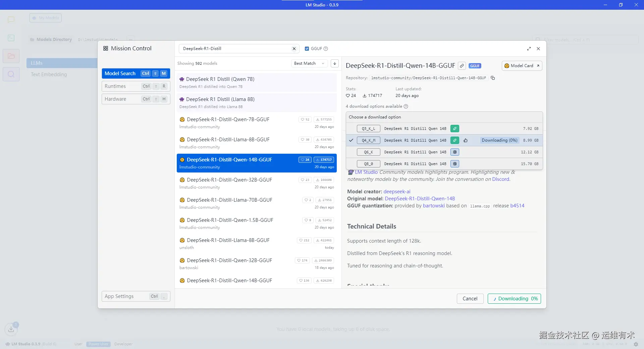Select LLMs category in My Models
644x349 pixels.
pos(62,63)
